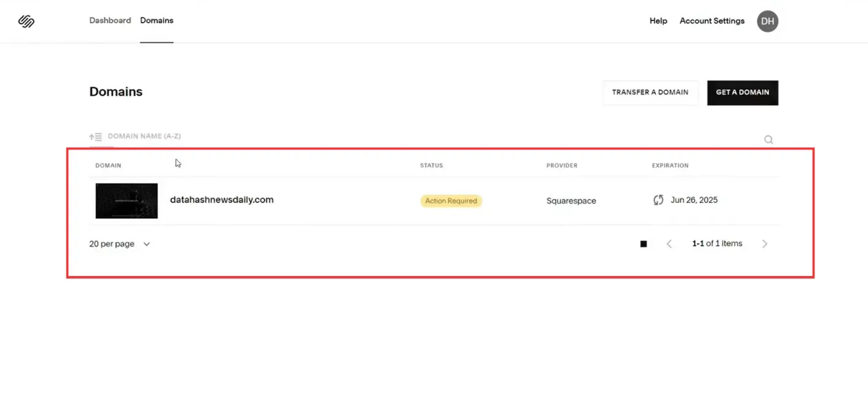Go to the next page arrow
The image size is (868, 407).
pyautogui.click(x=765, y=244)
